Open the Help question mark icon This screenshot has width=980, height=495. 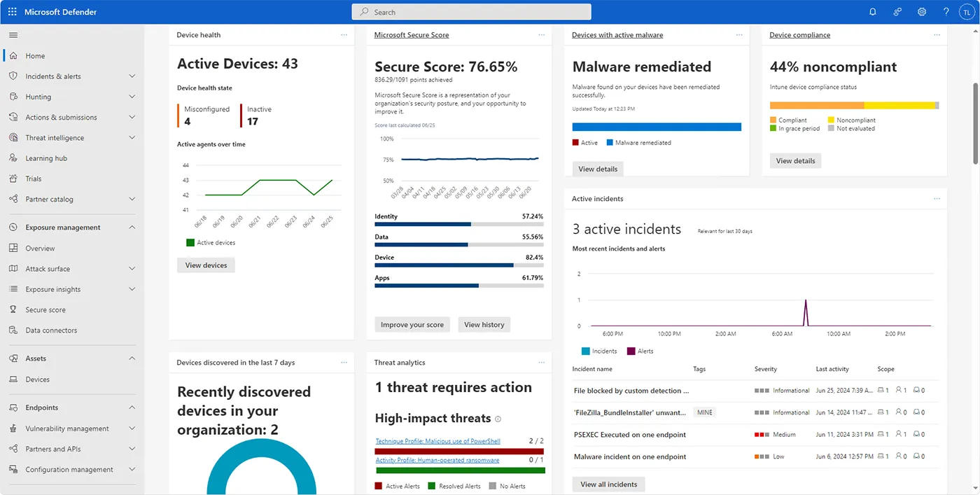[946, 12]
